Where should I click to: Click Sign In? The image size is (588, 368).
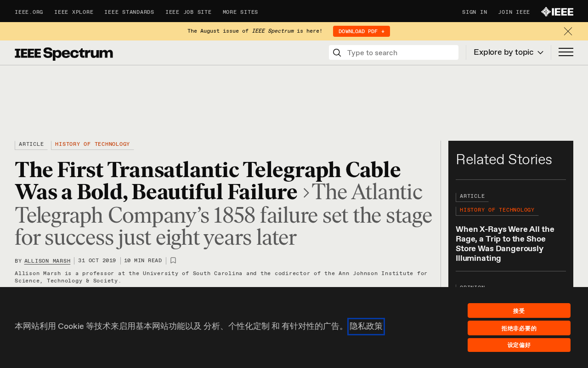pos(475,12)
